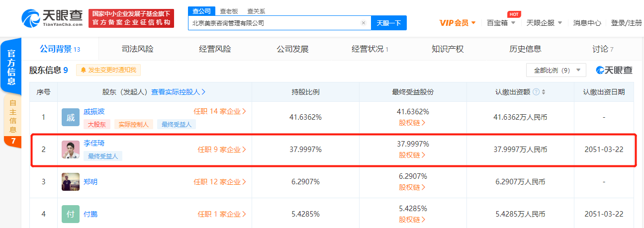Open 李佳琦's profile photo

pyautogui.click(x=70, y=149)
